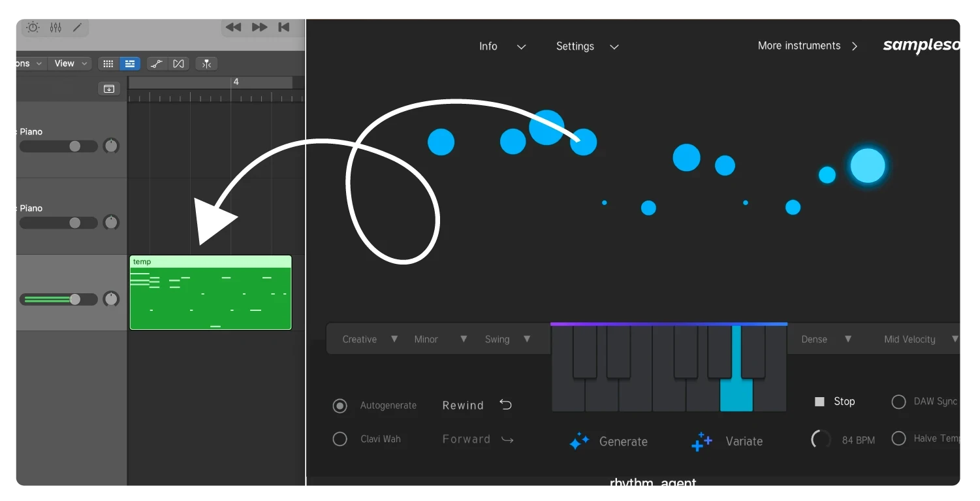The width and height of the screenshot is (980, 501).
Task: Enable the Autogenerate radio button
Action: point(340,406)
